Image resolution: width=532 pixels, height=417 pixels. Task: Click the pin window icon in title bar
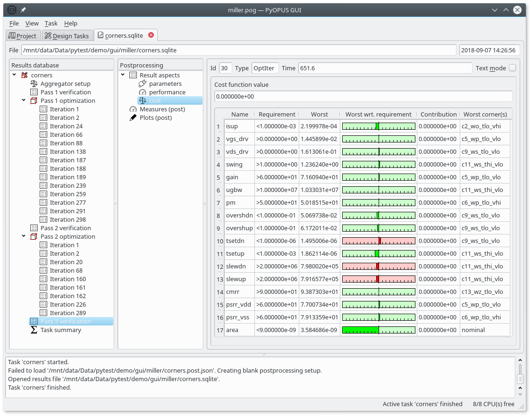(23, 9)
